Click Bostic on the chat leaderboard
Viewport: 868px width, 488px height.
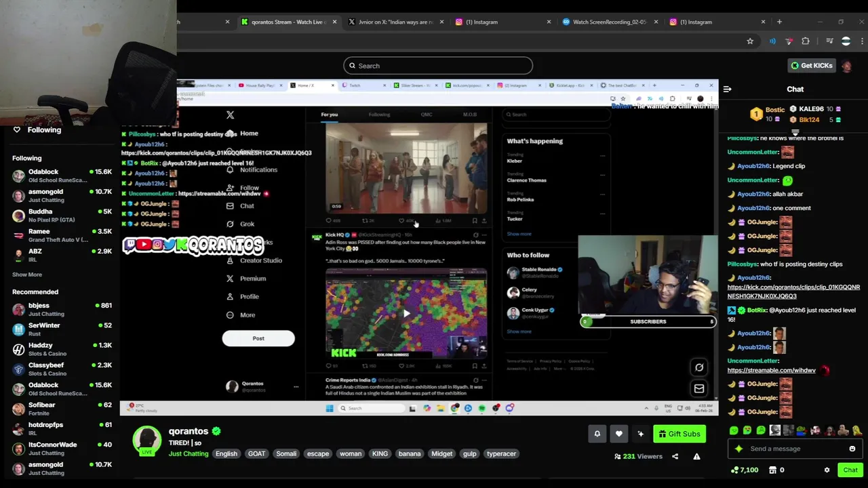[x=775, y=109]
